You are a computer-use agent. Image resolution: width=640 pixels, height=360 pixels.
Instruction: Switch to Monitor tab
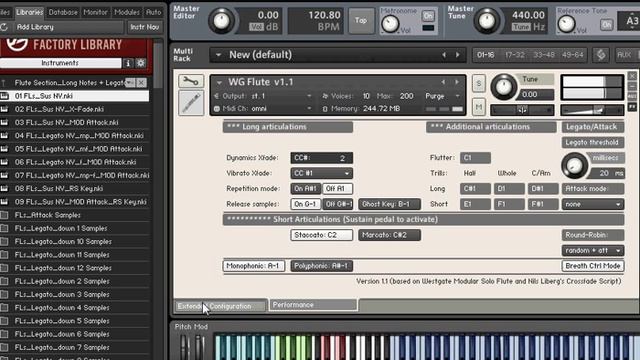point(95,12)
